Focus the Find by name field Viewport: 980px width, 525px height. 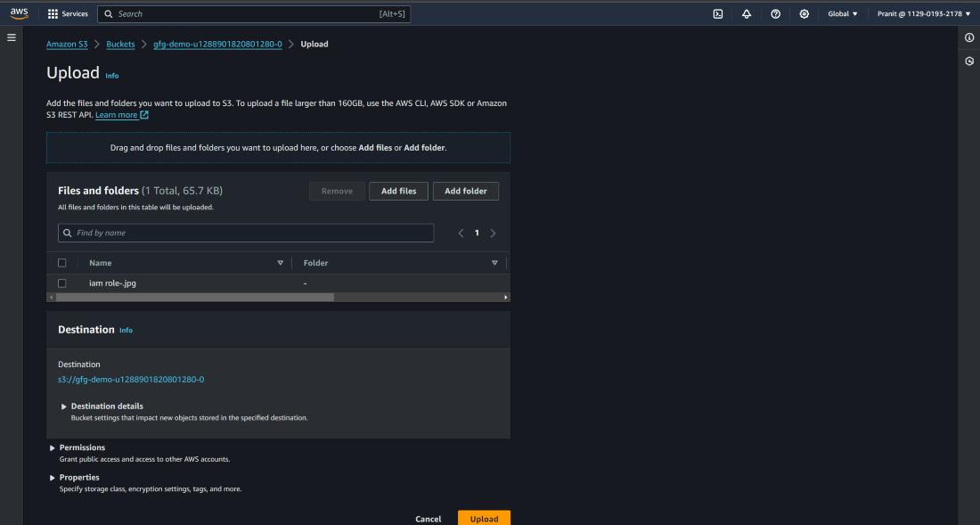(x=246, y=234)
